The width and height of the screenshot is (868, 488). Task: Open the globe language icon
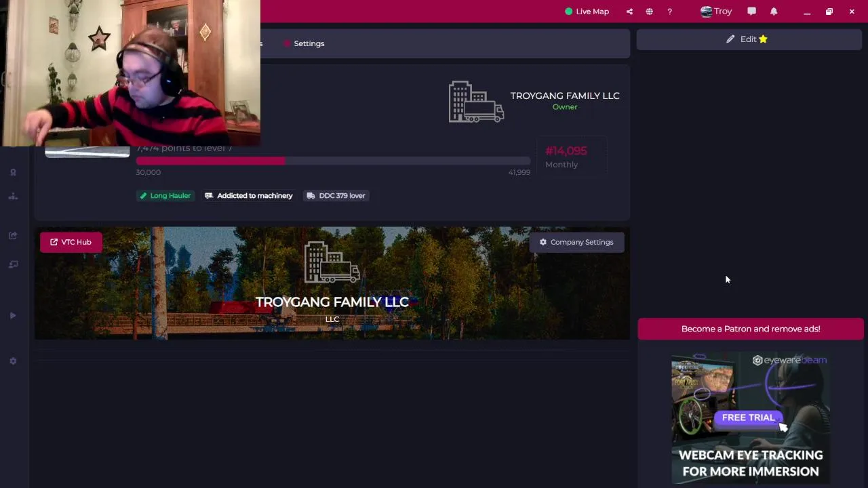pos(650,12)
